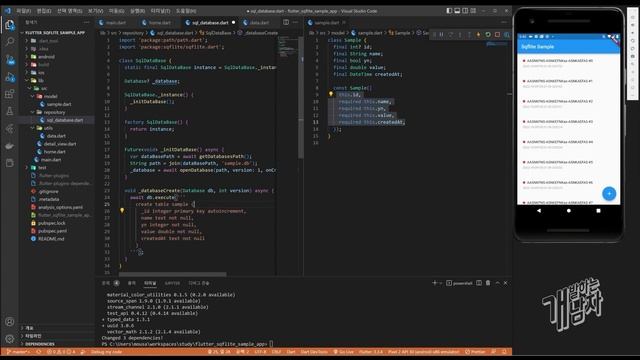Click Dart DevTools in the status bar
Viewport: 640px width, 360px height.
tap(314, 352)
